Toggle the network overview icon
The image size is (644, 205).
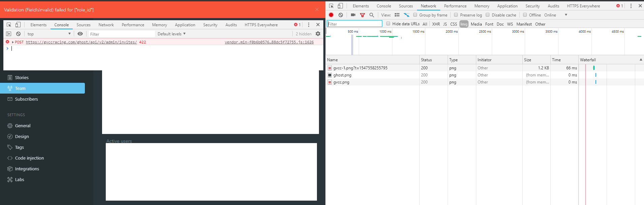407,15
